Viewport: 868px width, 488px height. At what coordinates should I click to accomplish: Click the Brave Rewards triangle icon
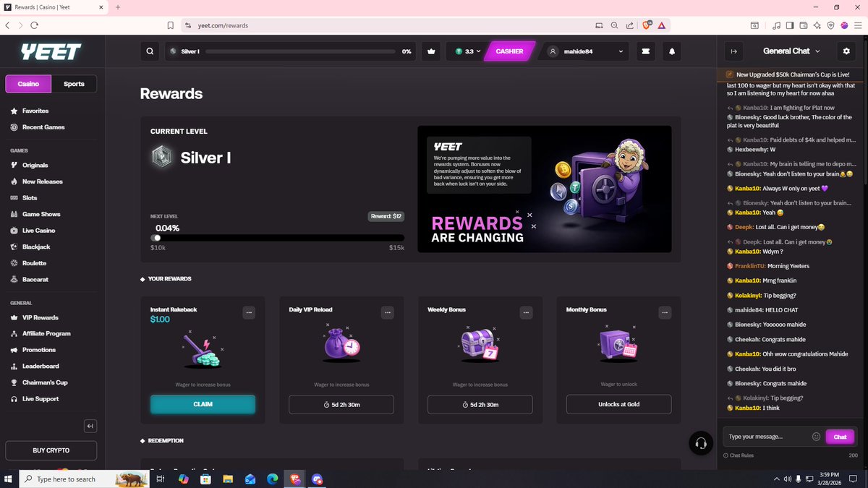(x=662, y=25)
